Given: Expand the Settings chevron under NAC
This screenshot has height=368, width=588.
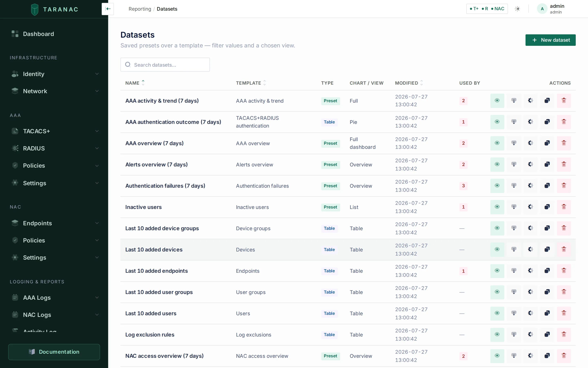Looking at the screenshot, I should (x=97, y=258).
